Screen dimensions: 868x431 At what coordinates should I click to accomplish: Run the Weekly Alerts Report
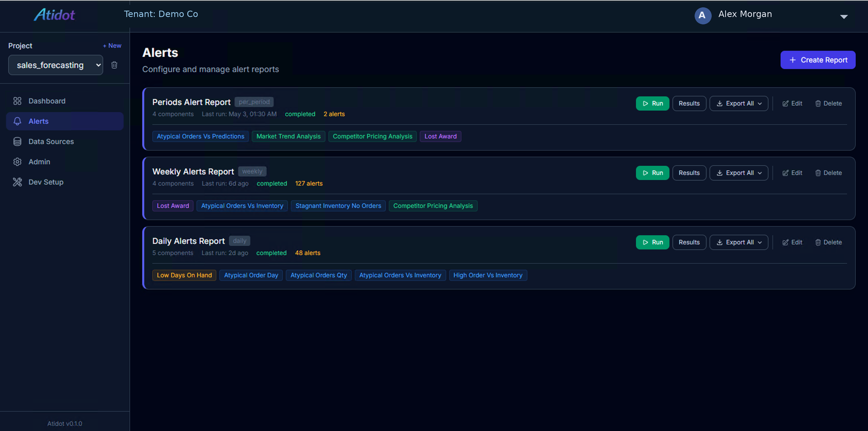pyautogui.click(x=652, y=173)
